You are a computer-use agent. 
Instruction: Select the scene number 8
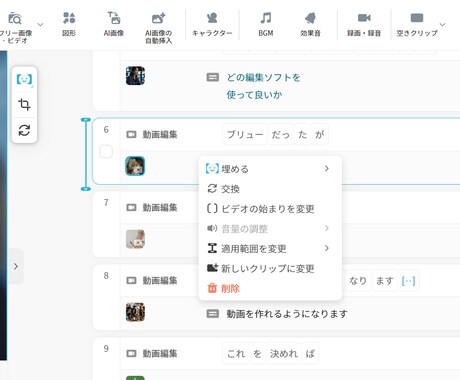(x=106, y=275)
